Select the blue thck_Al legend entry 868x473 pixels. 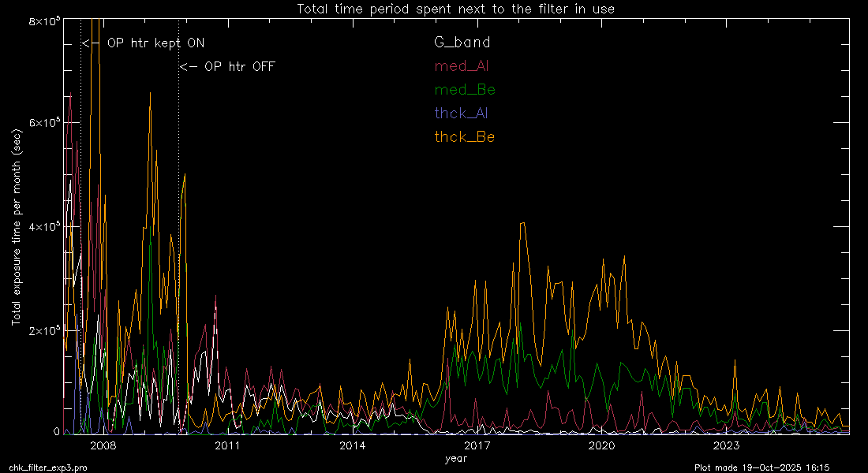[x=461, y=114]
